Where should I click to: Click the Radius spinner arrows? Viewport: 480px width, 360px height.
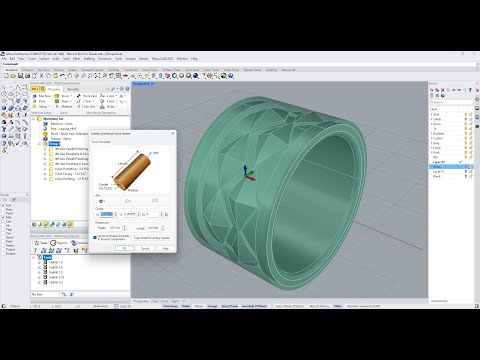124,228
